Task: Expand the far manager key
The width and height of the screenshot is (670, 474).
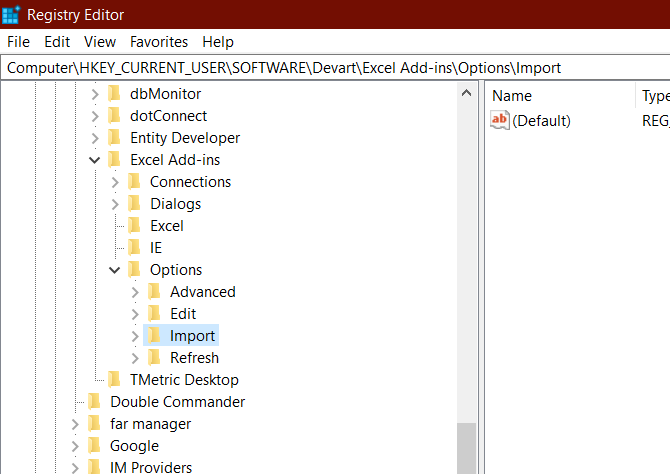Action: 75,424
